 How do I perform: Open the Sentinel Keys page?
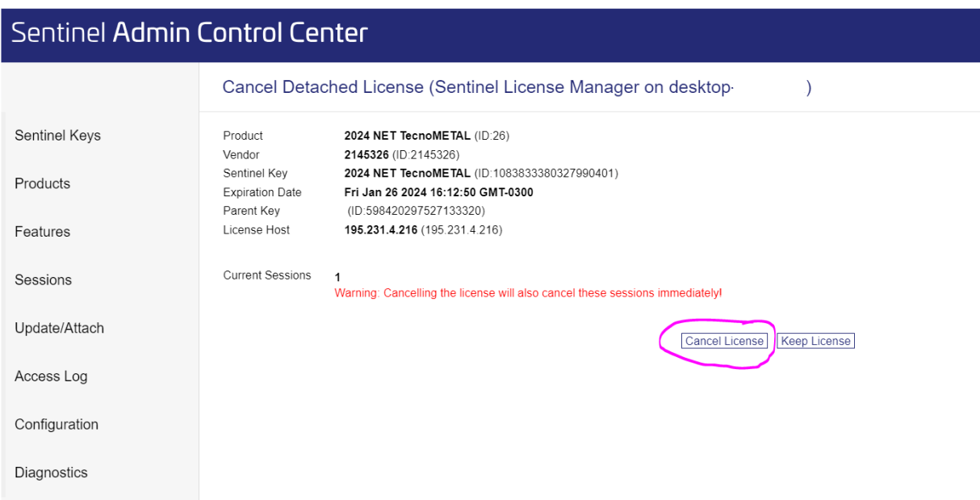pyautogui.click(x=57, y=136)
